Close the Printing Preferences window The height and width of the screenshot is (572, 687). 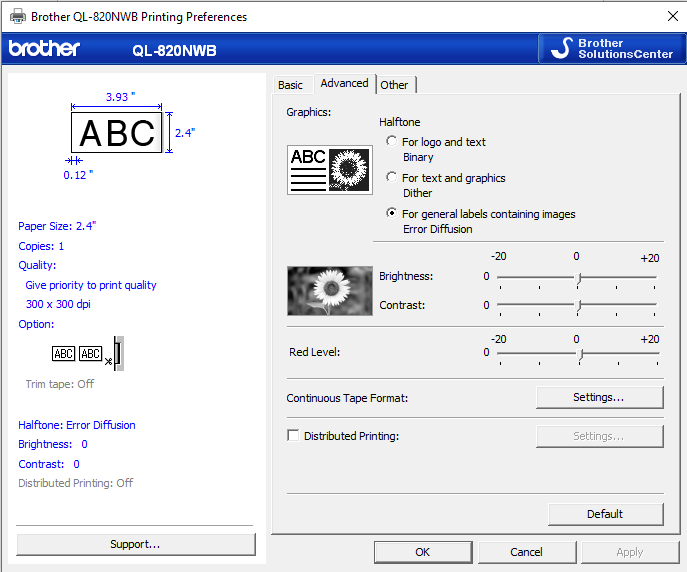(x=673, y=16)
